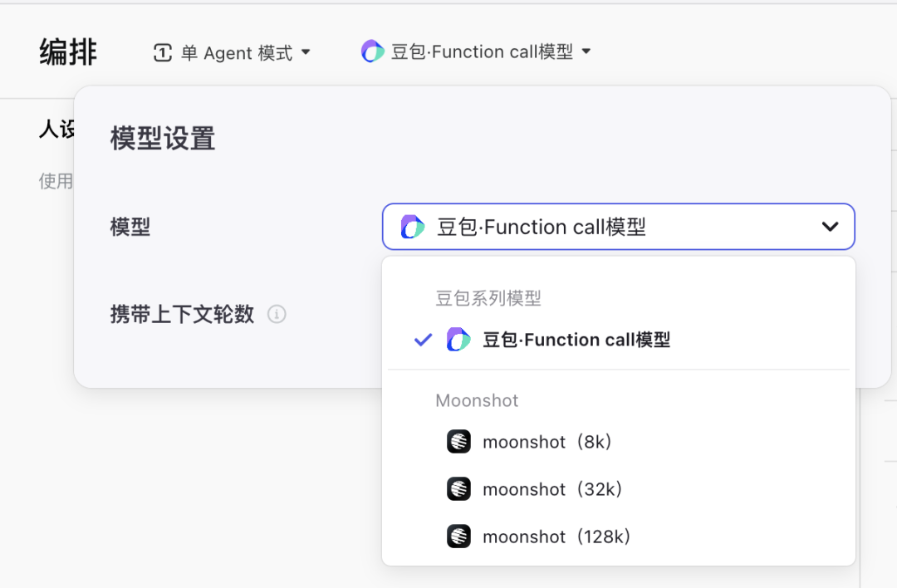The height and width of the screenshot is (588, 897).
Task: Expand the header 豆包·Function call模型 selector arrow
Action: [x=586, y=51]
